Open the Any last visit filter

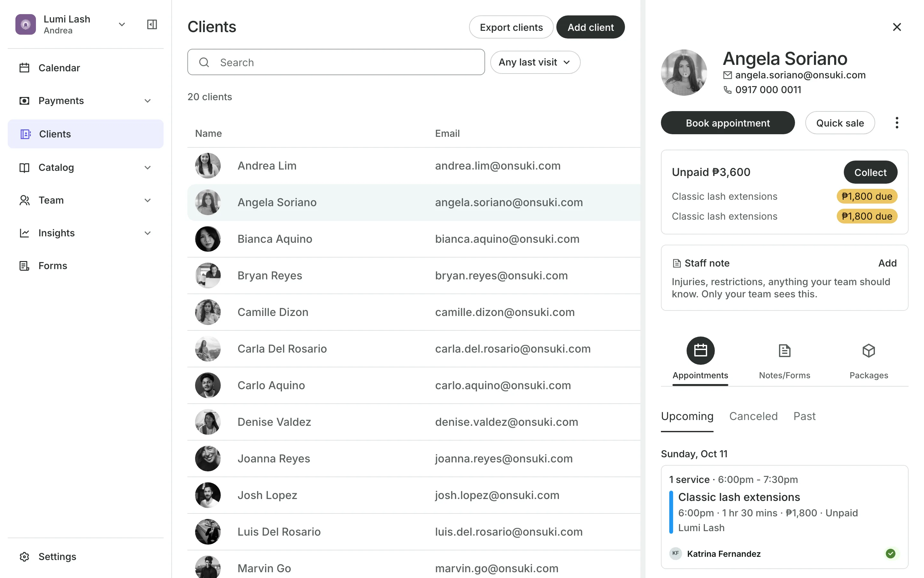tap(535, 62)
